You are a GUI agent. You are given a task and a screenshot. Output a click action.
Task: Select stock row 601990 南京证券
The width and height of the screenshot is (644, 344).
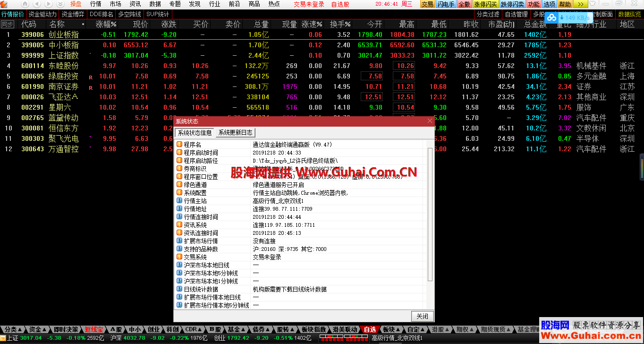point(322,86)
